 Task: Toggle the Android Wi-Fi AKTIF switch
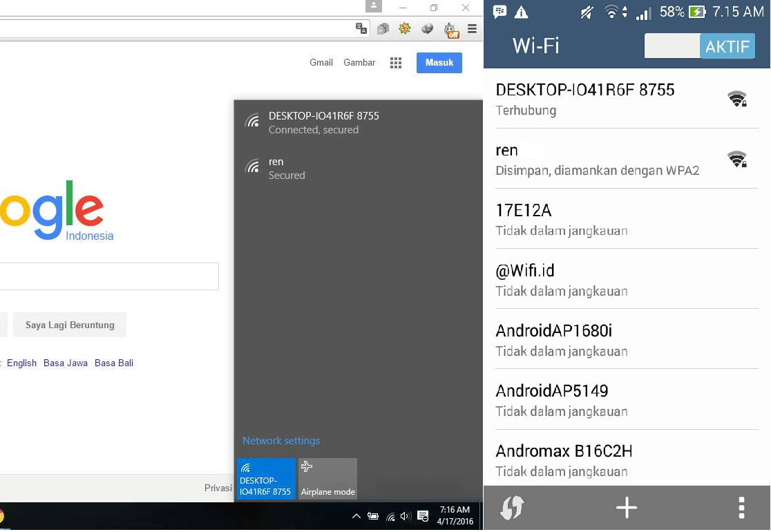tap(700, 46)
